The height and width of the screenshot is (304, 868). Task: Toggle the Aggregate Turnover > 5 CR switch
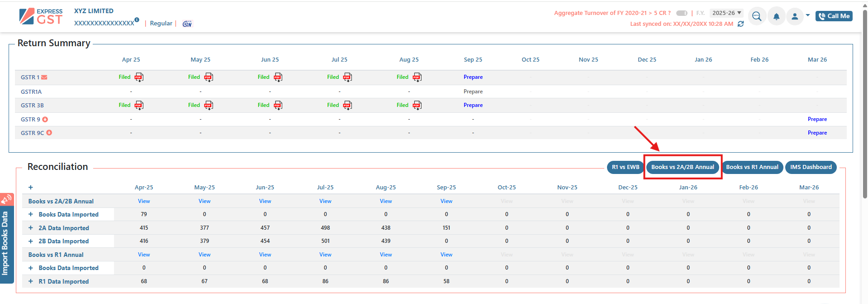(682, 13)
